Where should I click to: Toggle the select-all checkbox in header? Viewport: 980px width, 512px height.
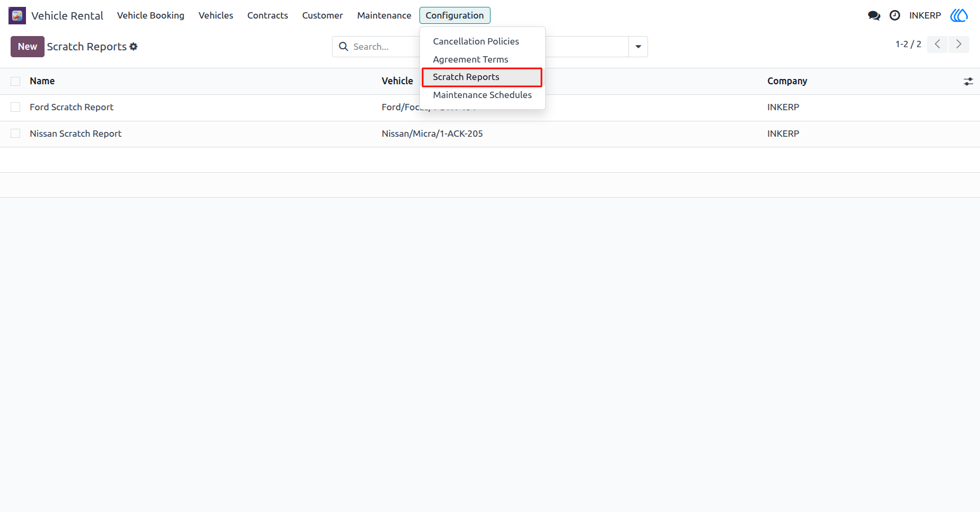tap(15, 81)
